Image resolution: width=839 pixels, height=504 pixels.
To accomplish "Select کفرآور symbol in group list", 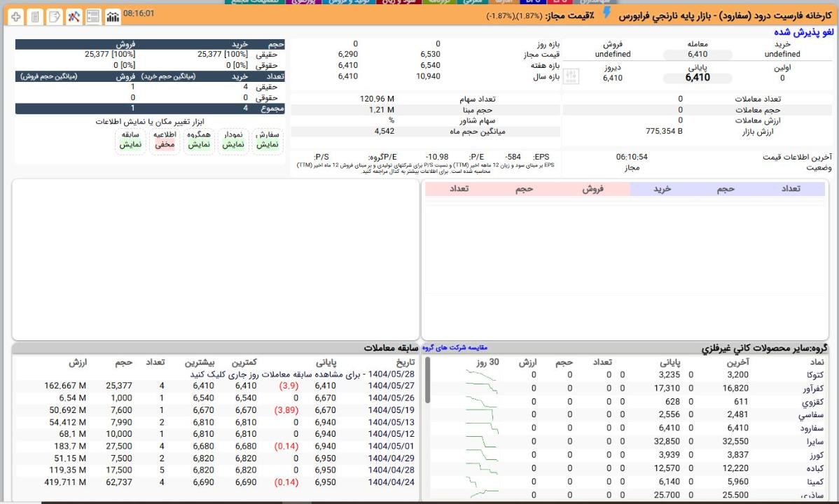I will pyautogui.click(x=814, y=388).
